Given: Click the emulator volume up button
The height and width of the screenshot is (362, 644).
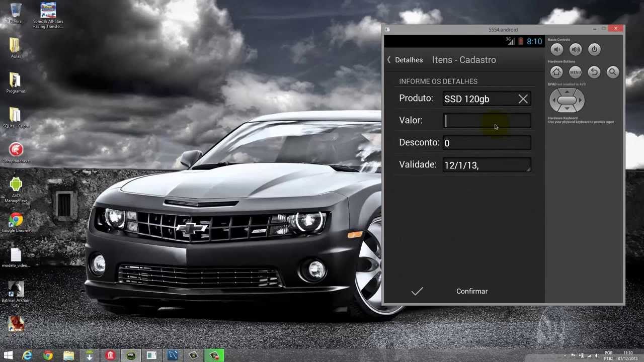Looking at the screenshot, I should 575,49.
